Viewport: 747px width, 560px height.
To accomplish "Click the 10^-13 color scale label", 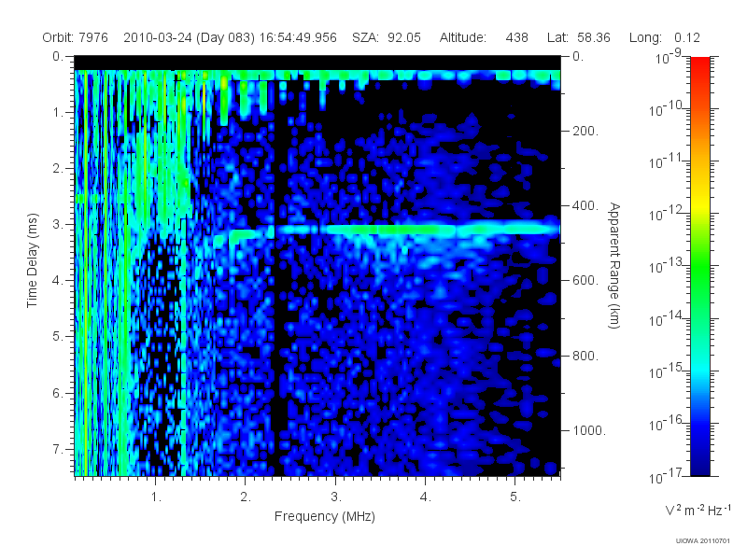I will [667, 266].
